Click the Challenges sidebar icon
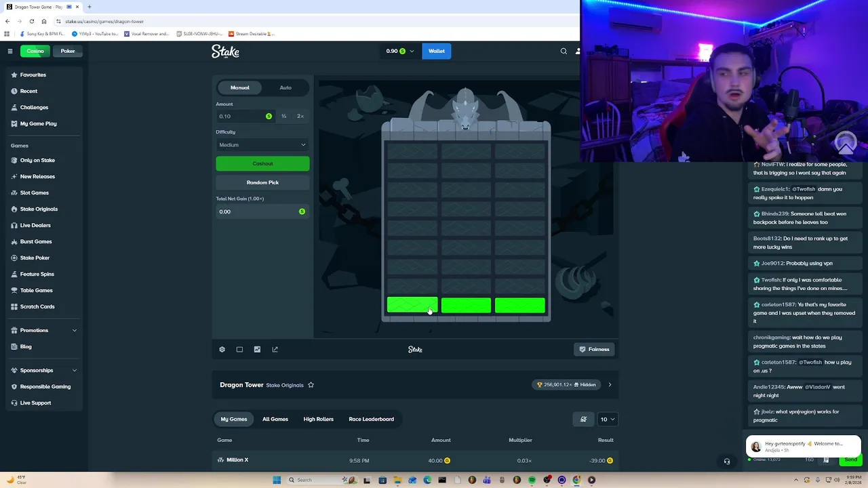 (14, 107)
